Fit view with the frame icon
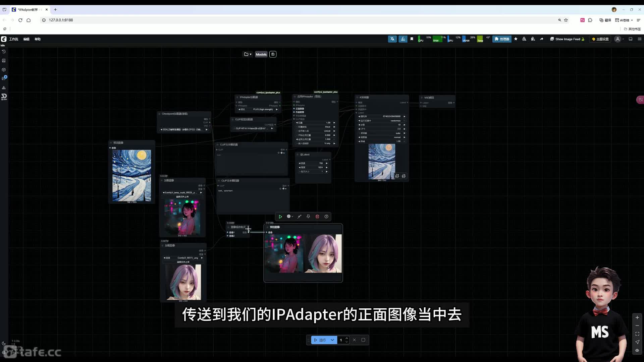The image size is (644, 362). click(x=637, y=334)
